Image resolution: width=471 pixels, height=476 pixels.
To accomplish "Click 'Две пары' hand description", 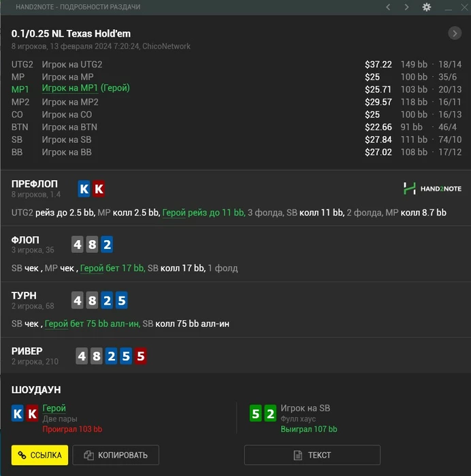I will click(x=60, y=419).
